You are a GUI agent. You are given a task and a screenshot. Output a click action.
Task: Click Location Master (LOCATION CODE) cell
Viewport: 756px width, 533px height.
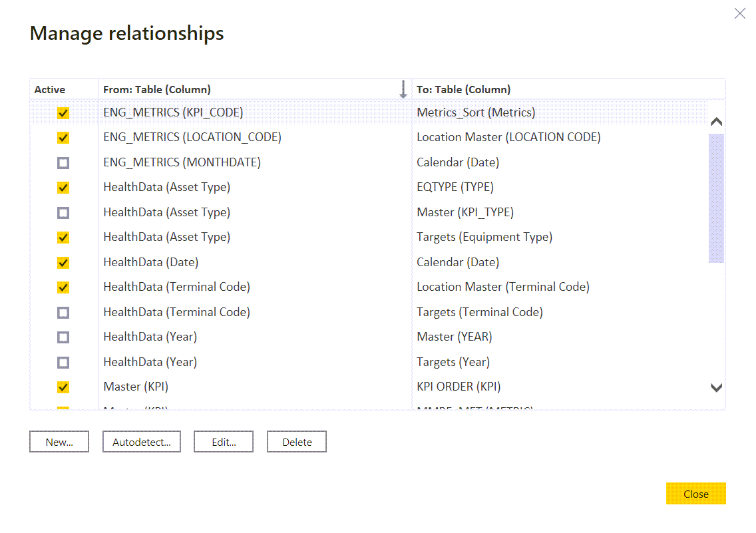[x=508, y=137]
